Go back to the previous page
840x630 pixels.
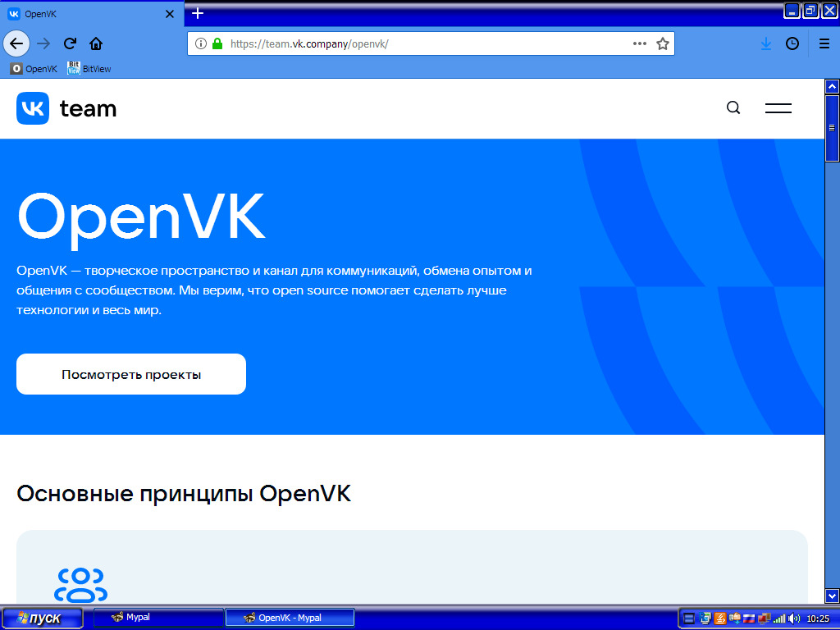click(x=16, y=43)
